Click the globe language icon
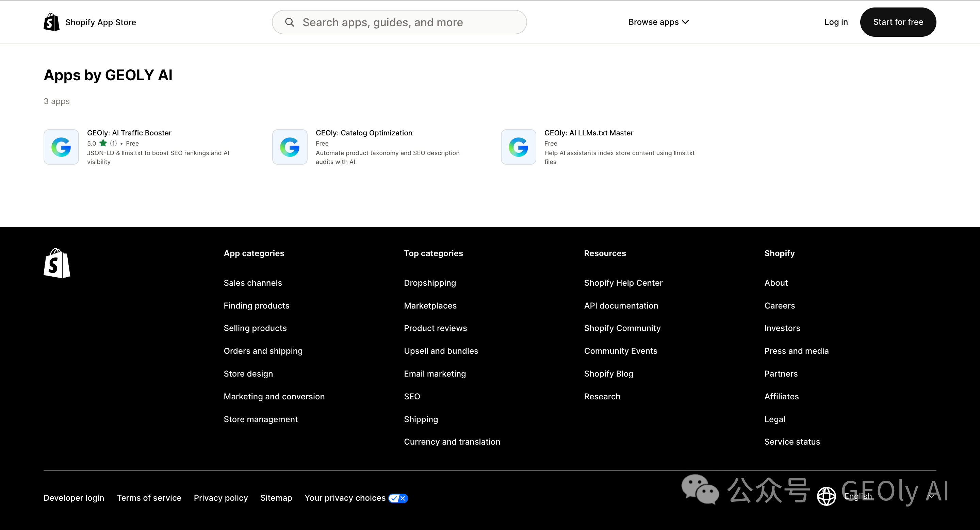 pyautogui.click(x=826, y=496)
